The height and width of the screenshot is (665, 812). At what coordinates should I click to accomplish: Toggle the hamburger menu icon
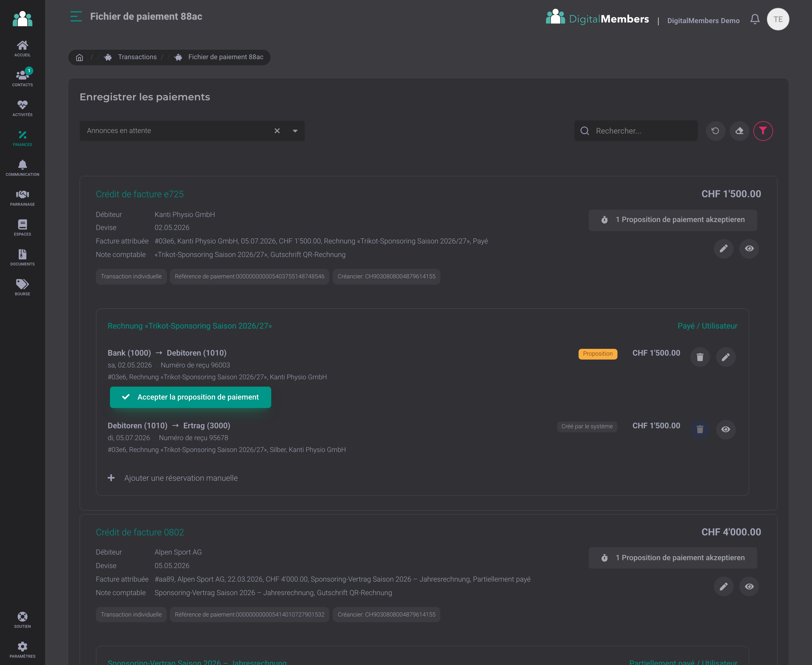76,16
